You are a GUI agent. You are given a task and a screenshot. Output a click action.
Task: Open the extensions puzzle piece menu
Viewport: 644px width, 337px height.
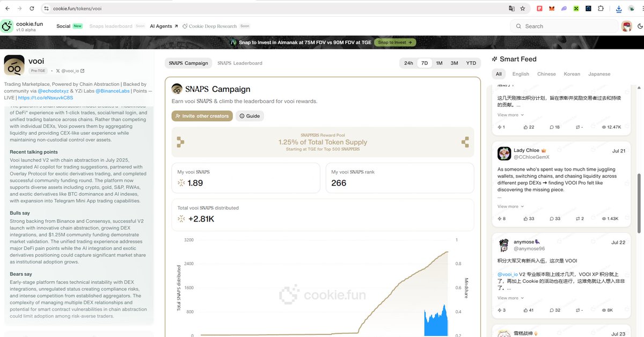[601, 9]
